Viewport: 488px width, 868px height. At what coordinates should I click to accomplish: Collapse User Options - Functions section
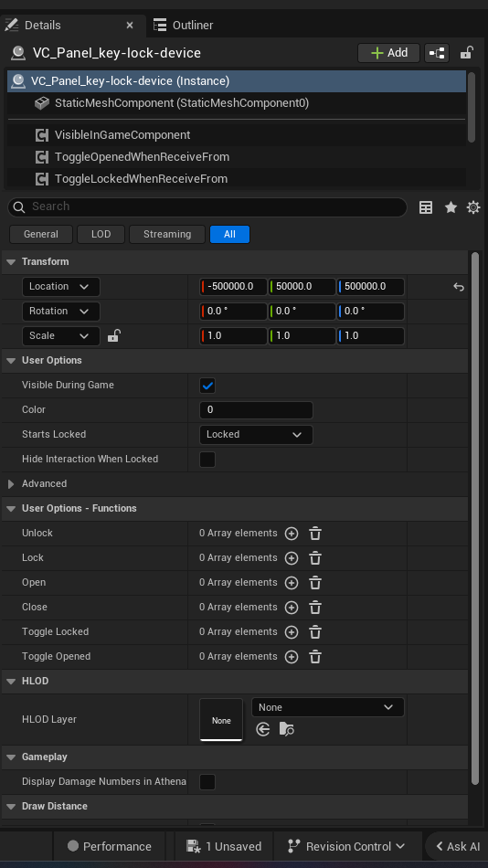coord(11,509)
